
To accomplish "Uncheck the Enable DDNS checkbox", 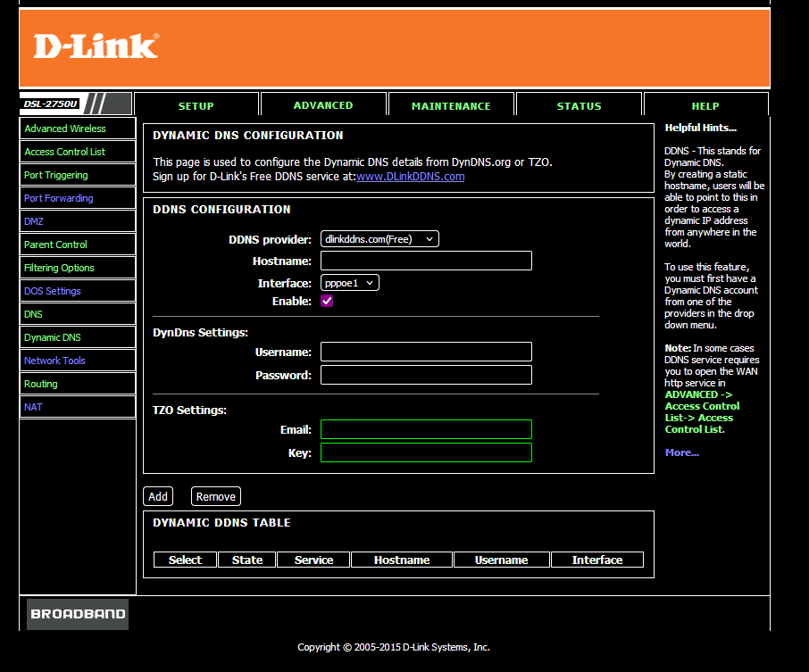I will [x=327, y=302].
